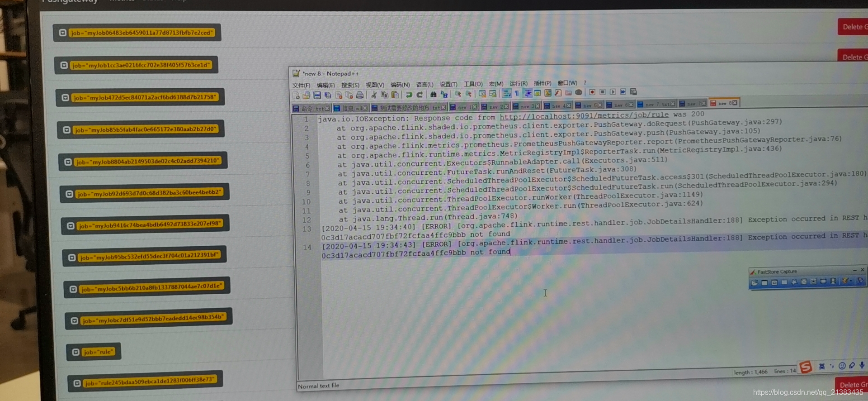Click Run macro multiple times icon

[623, 91]
